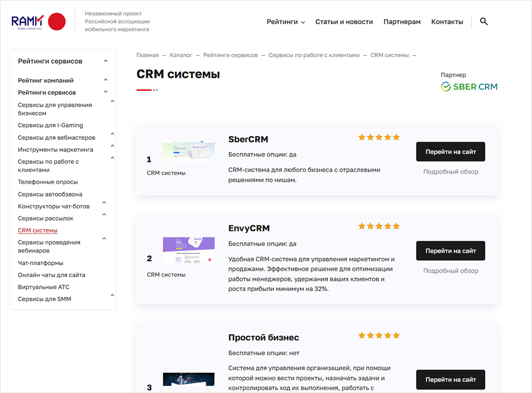532x393 pixels.
Task: Toggle chevron beside Инструменты маркетинга
Action: pyautogui.click(x=112, y=146)
